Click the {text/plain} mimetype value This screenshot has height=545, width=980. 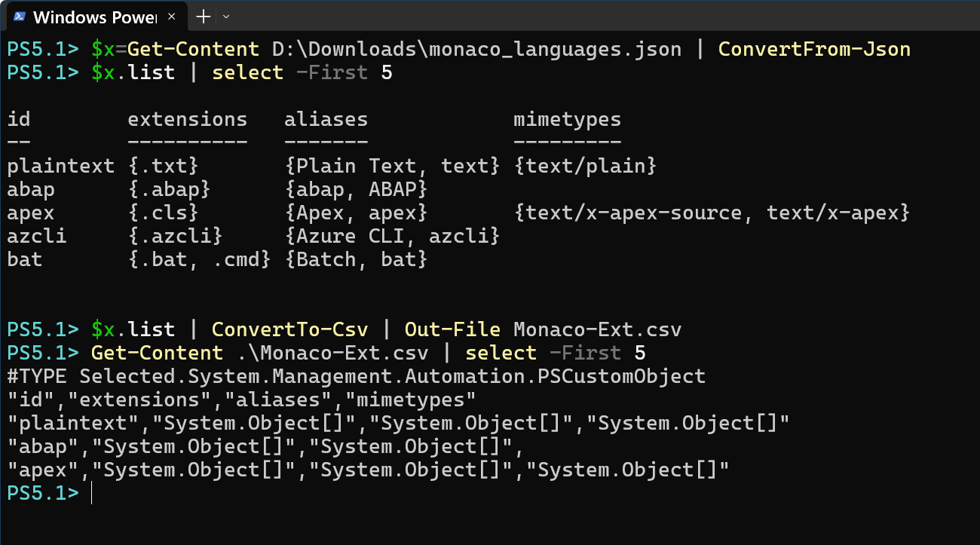pyautogui.click(x=585, y=166)
